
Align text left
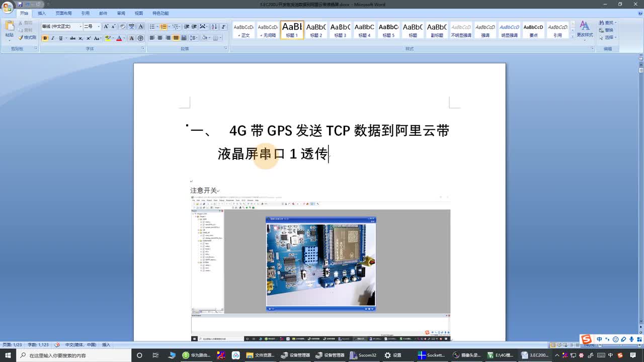(x=152, y=38)
